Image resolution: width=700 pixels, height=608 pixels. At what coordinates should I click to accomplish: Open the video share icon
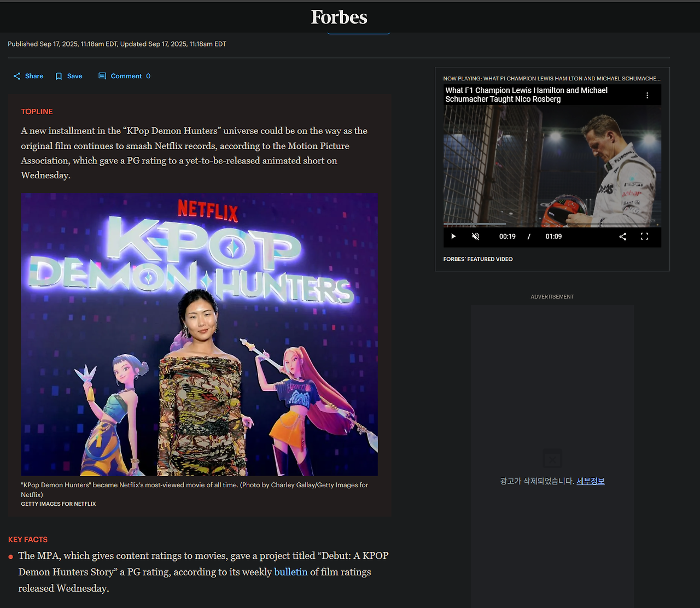point(623,236)
